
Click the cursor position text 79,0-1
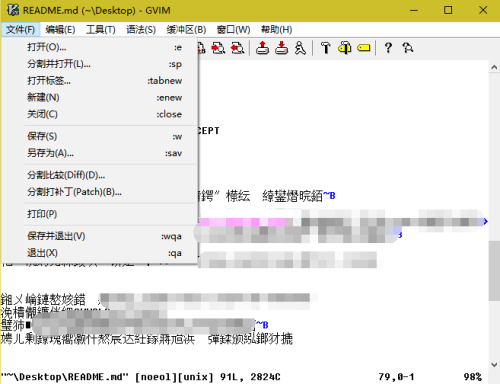click(x=396, y=377)
